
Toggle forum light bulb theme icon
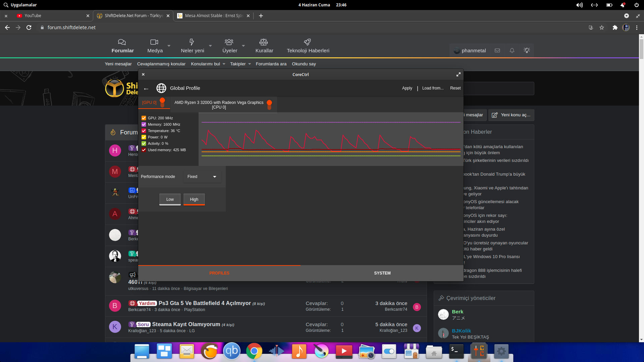coord(527,51)
